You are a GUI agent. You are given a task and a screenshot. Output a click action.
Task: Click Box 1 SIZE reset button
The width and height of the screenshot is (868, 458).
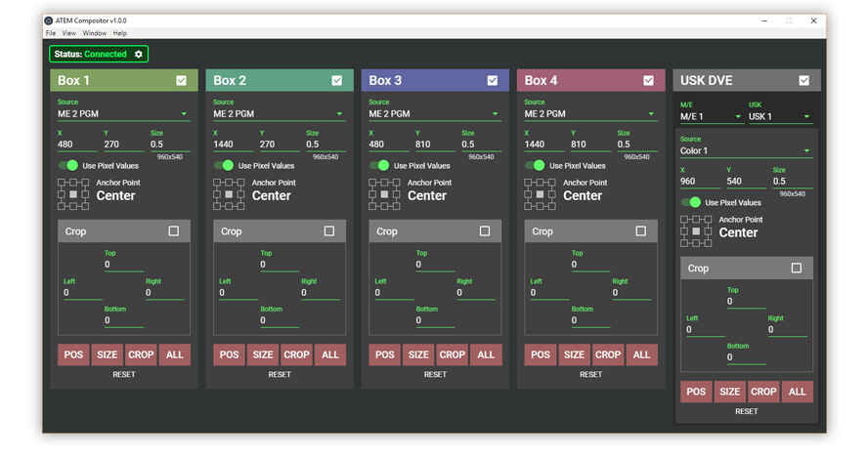[107, 354]
